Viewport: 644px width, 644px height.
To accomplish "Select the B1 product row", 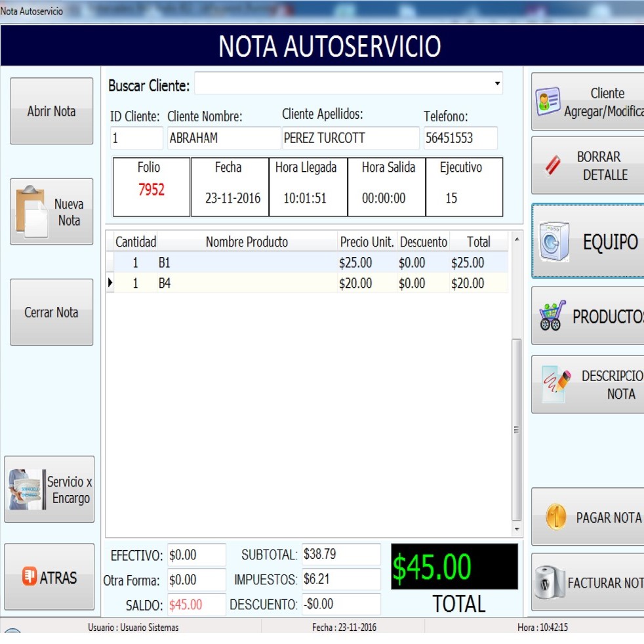I will [x=247, y=263].
